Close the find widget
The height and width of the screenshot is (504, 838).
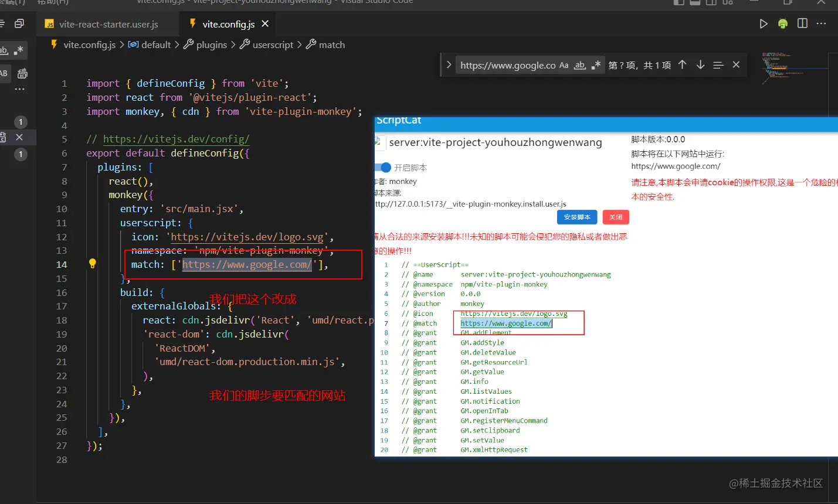coord(736,65)
